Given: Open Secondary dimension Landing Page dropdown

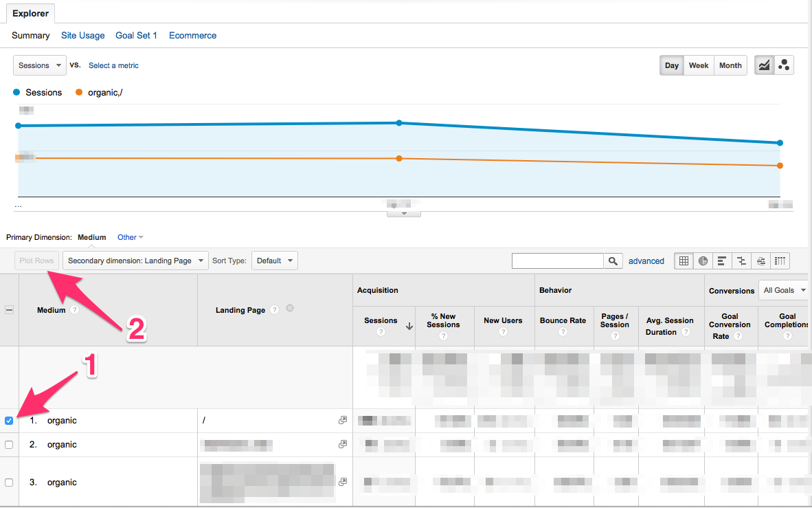Looking at the screenshot, I should (136, 261).
